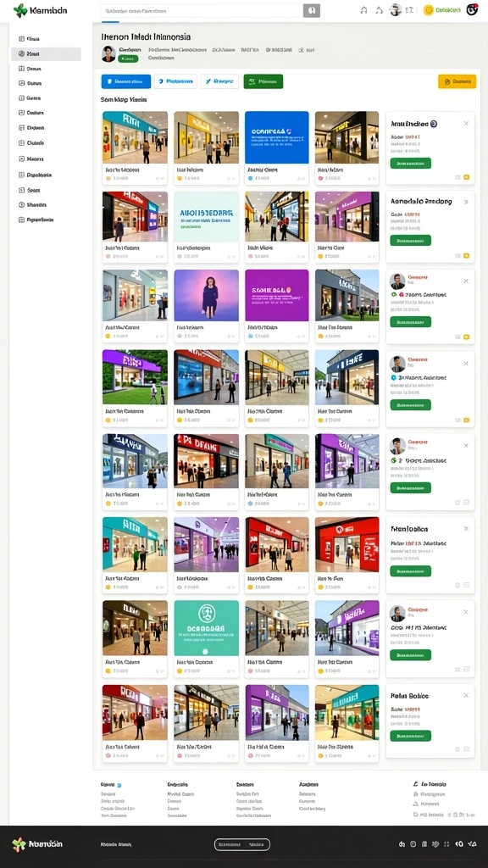The image size is (488, 868).
Task: Click the clover logo in dark footer bar
Action: point(19,844)
